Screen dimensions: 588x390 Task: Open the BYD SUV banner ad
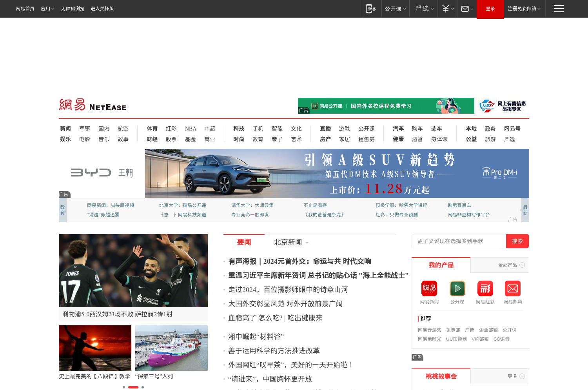coord(337,173)
